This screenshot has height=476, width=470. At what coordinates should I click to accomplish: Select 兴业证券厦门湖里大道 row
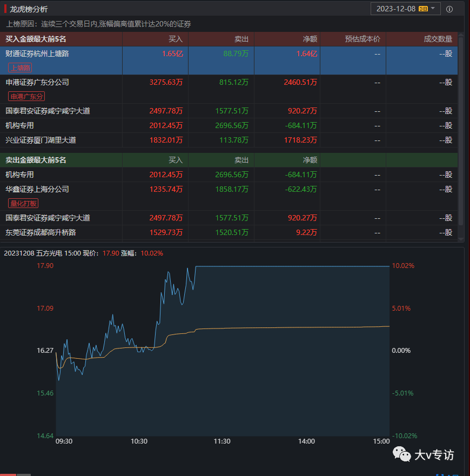point(229,140)
